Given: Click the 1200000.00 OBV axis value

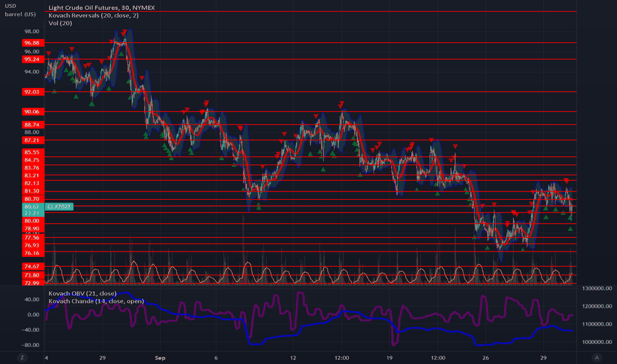Looking at the screenshot, I should 597,306.
